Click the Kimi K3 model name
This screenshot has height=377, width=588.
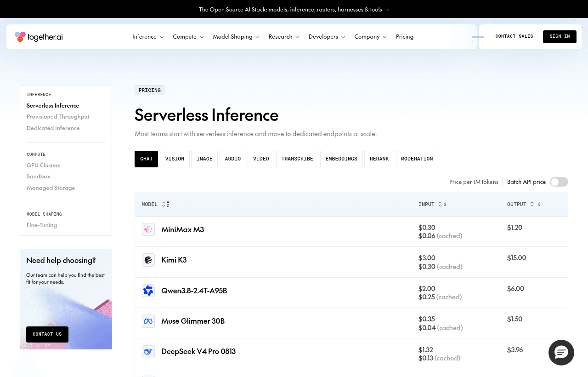coord(174,260)
